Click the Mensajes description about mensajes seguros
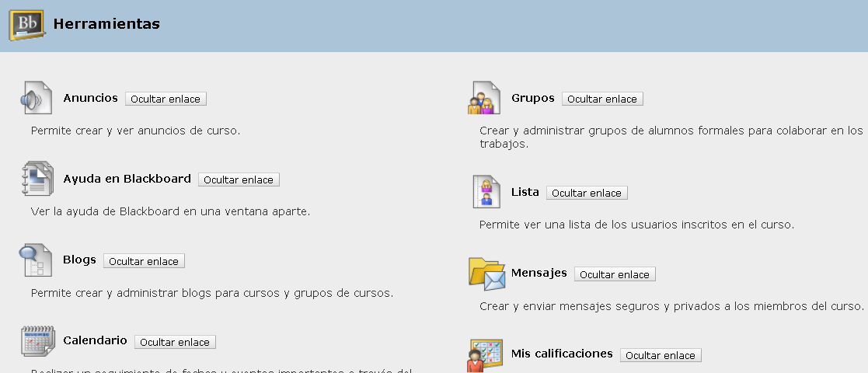Image resolution: width=868 pixels, height=373 pixels. tap(671, 306)
